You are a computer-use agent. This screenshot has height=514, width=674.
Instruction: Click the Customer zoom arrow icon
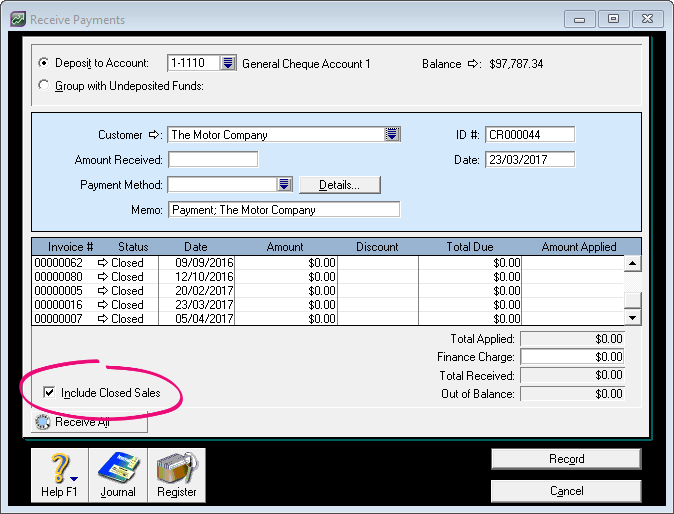[x=155, y=135]
